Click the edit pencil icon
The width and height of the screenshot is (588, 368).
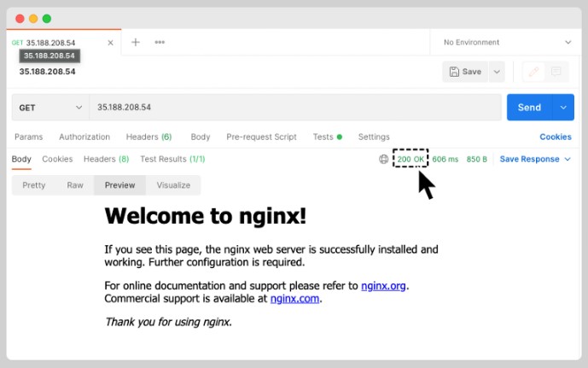click(x=533, y=72)
